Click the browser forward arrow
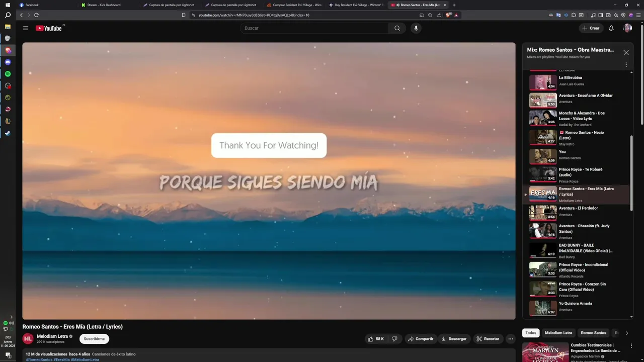644x362 pixels. tap(29, 15)
